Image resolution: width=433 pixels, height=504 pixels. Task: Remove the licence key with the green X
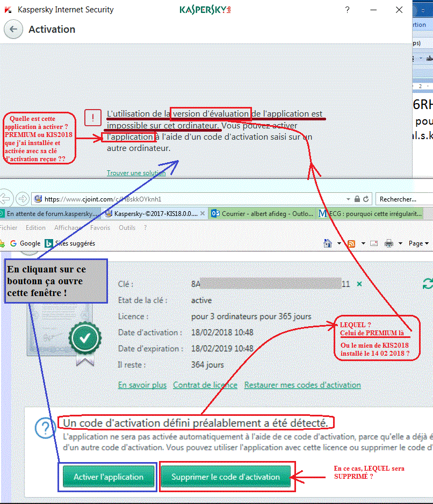point(359,284)
